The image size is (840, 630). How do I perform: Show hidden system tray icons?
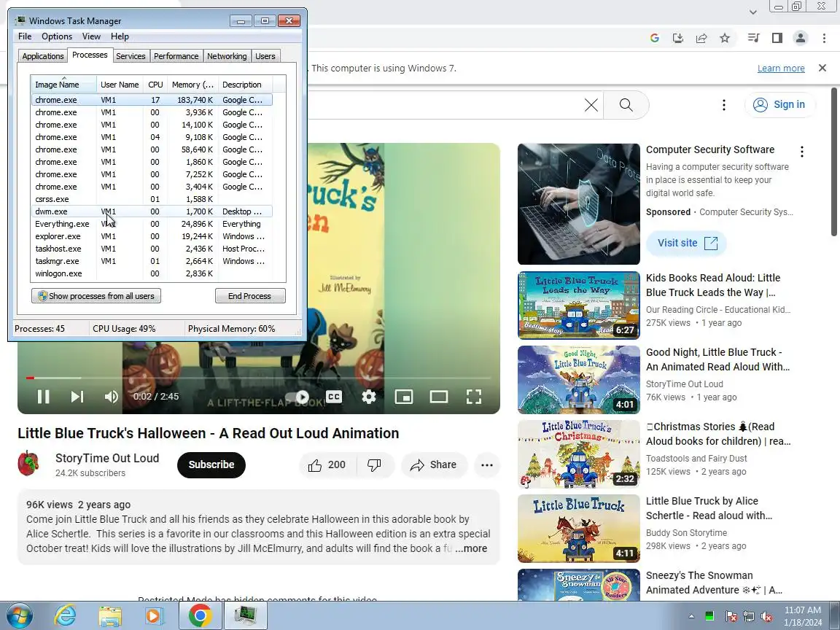pyautogui.click(x=691, y=616)
